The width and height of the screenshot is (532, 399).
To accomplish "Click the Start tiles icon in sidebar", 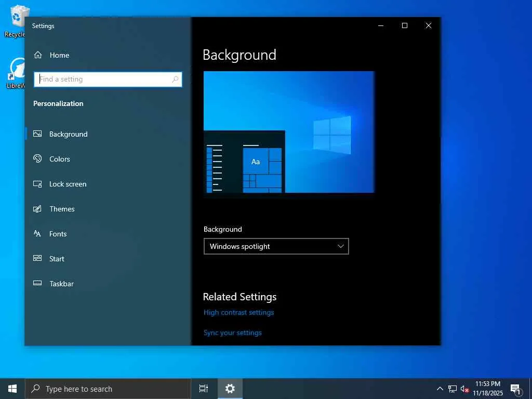I will point(37,258).
